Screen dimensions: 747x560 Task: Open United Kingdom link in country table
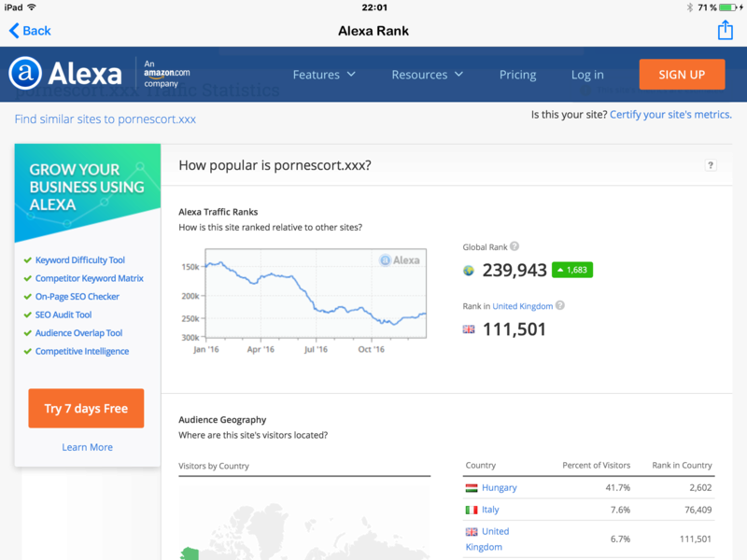[x=487, y=539]
